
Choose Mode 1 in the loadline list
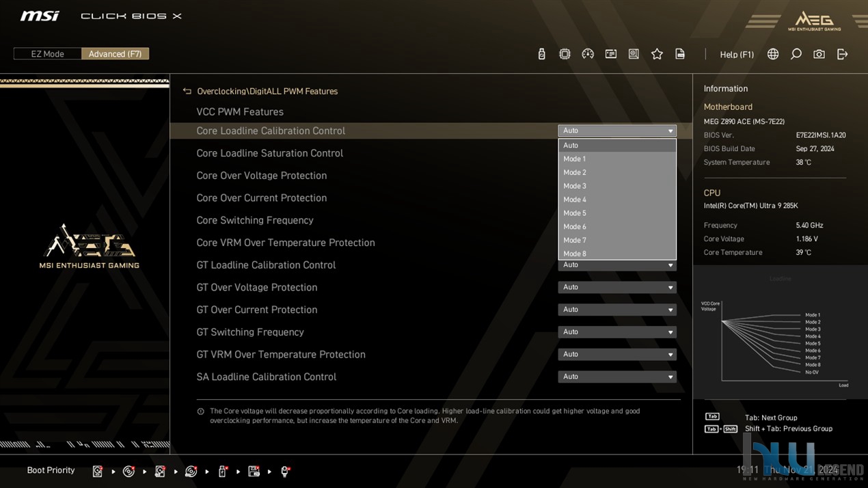(617, 159)
